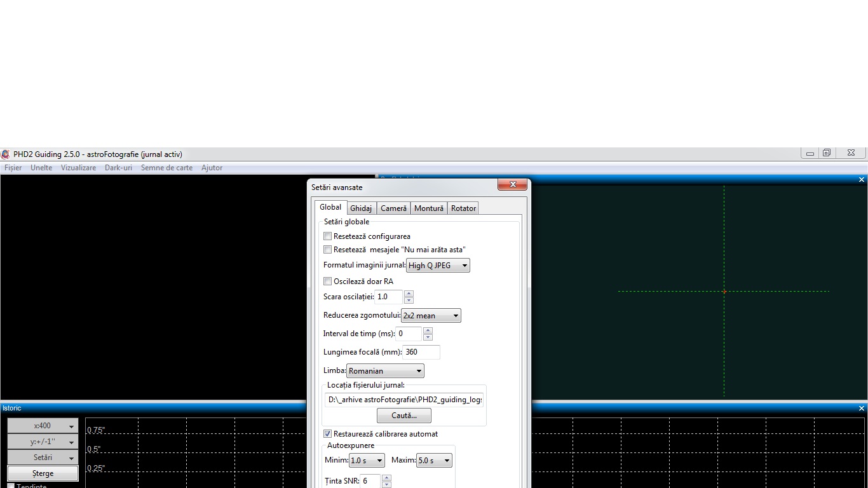Switch to the Cameră tab
Screen dimensions: 868x488
pos(393,208)
